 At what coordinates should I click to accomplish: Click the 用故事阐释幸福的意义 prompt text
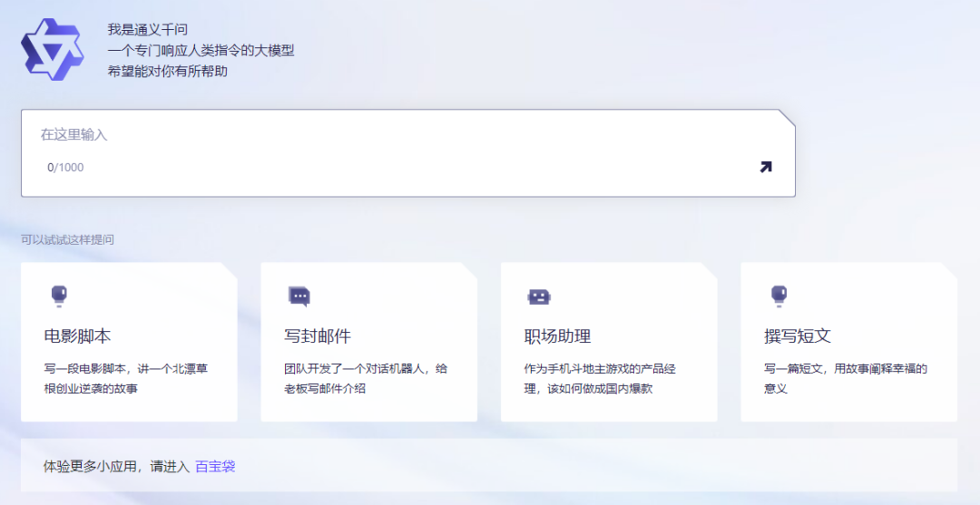point(846,378)
